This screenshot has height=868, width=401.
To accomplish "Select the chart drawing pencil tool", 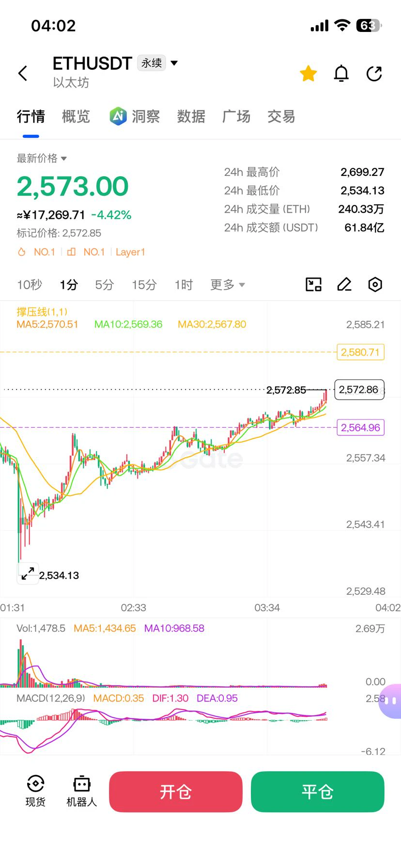I will [x=344, y=284].
